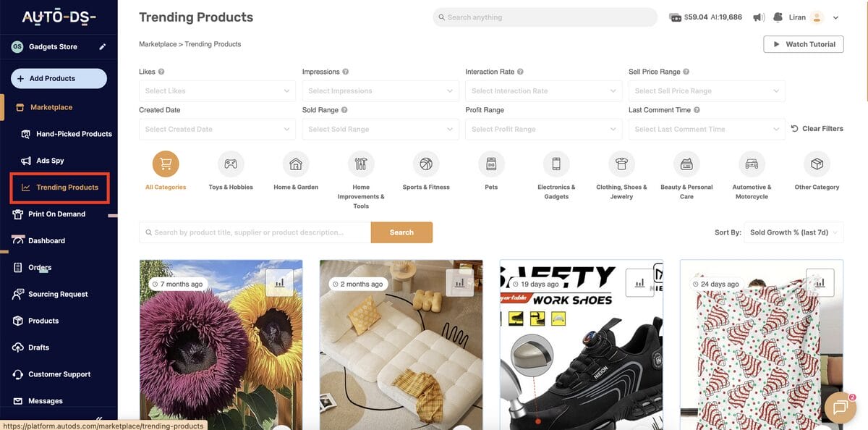Pick the Electronics & Gadgets category icon

(556, 164)
